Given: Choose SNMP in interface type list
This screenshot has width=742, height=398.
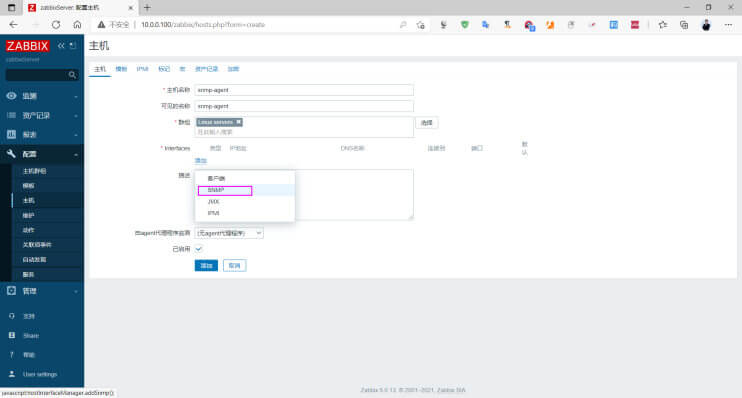Looking at the screenshot, I should click(245, 190).
